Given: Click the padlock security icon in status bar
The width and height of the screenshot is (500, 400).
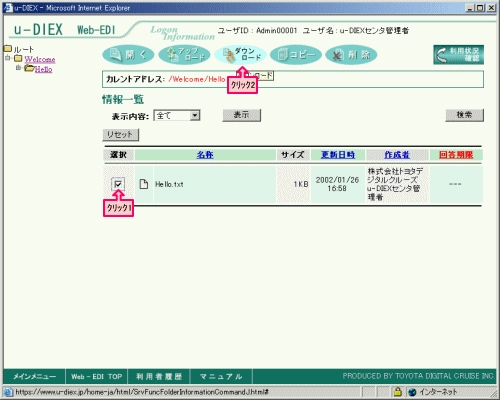Looking at the screenshot, I should click(397, 392).
